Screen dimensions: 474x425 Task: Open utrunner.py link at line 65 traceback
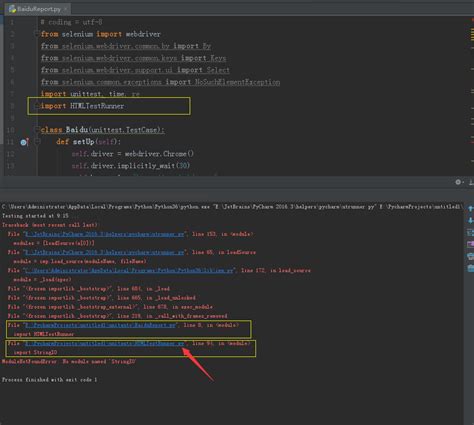104,252
